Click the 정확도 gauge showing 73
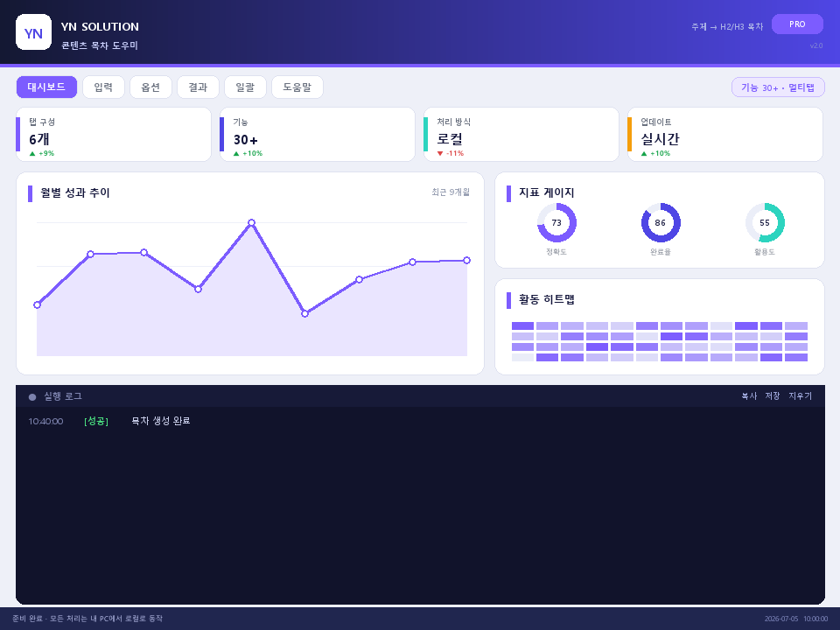840x630 pixels. [556, 223]
